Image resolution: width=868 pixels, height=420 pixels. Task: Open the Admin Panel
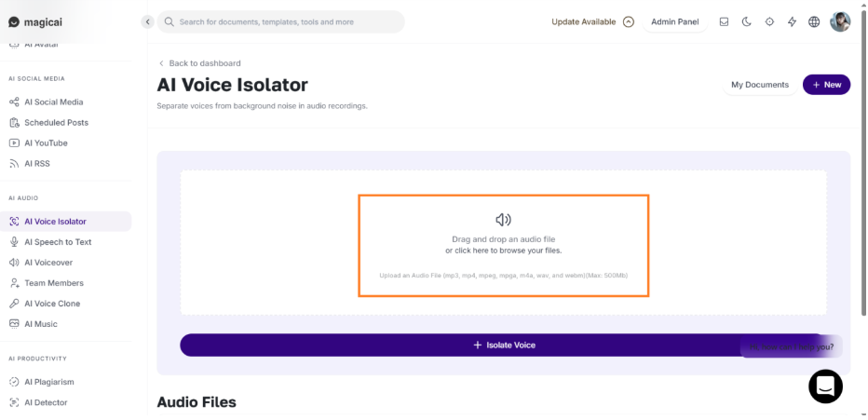[x=675, y=22]
